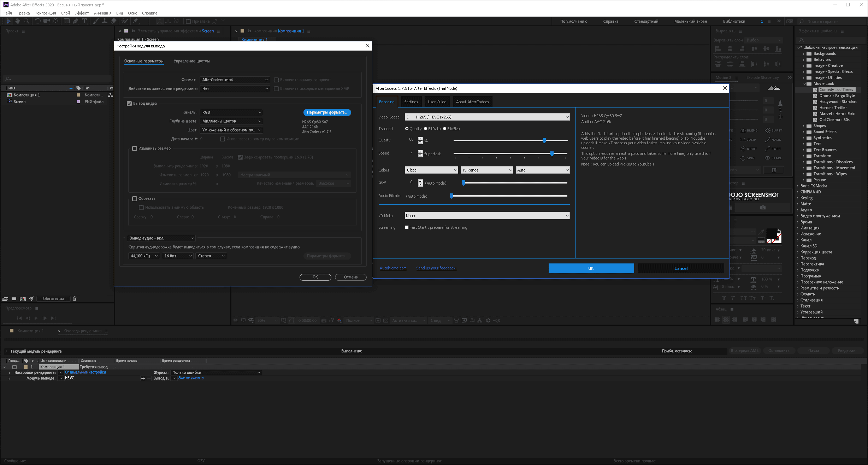The width and height of the screenshot is (868, 465).
Task: Select the FileSize tradeoff radio button
Action: tap(444, 129)
